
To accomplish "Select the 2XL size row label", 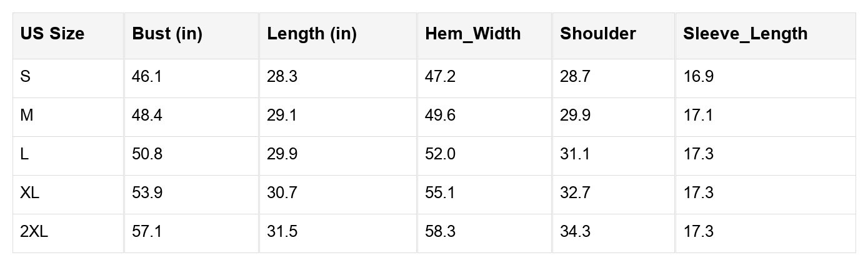I will 34,232.
